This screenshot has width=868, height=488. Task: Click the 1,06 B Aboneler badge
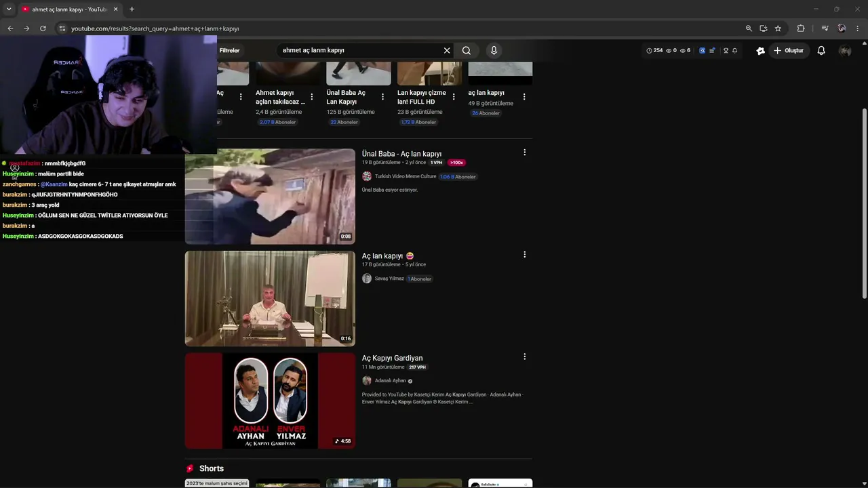pyautogui.click(x=458, y=177)
